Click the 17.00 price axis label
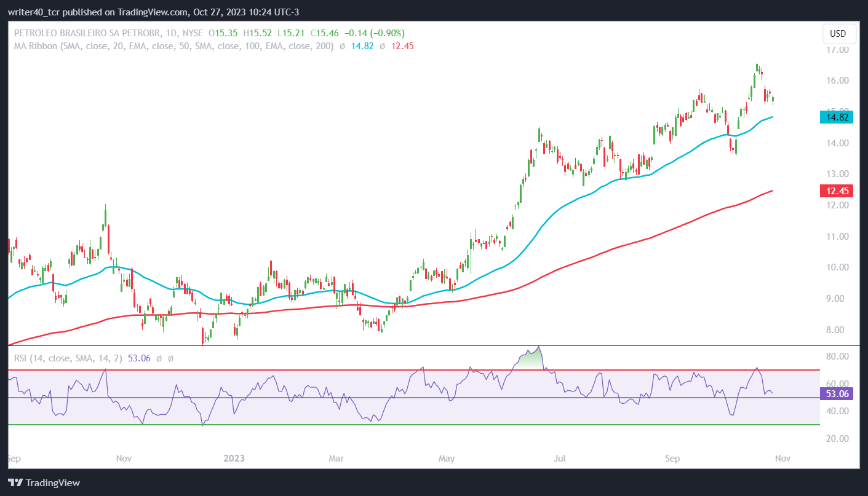 coord(838,49)
